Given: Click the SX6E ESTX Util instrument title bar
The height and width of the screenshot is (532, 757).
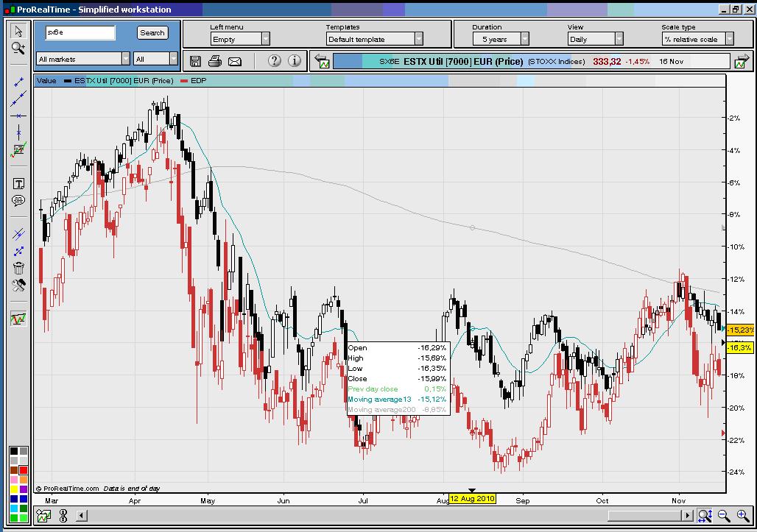Looking at the screenshot, I should pyautogui.click(x=531, y=61).
